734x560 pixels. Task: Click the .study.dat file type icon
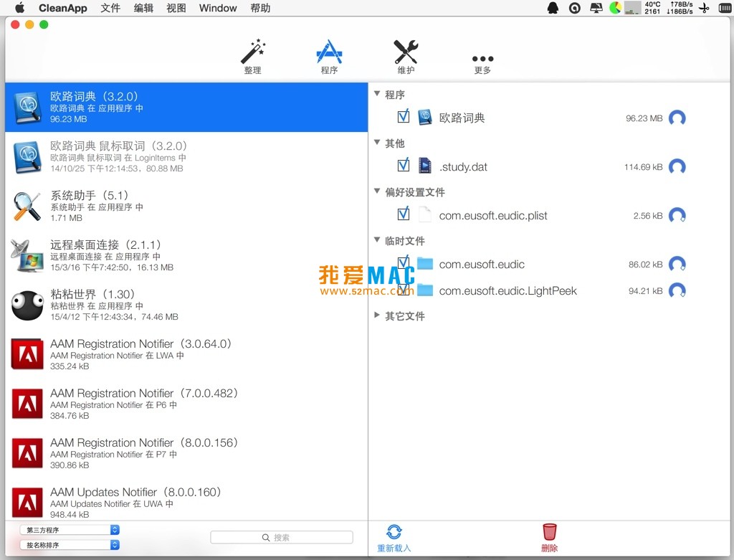click(x=425, y=166)
